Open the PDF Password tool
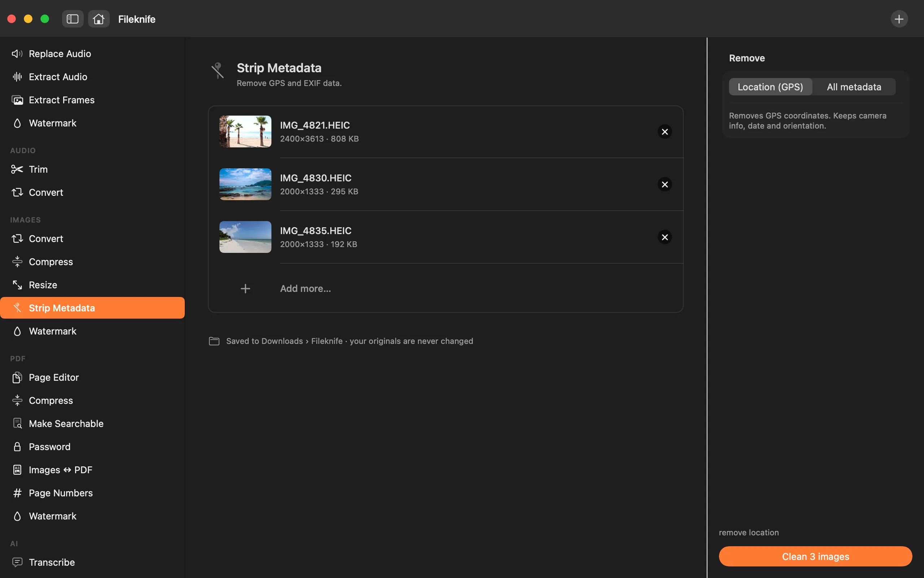This screenshot has width=924, height=578. coord(92,447)
